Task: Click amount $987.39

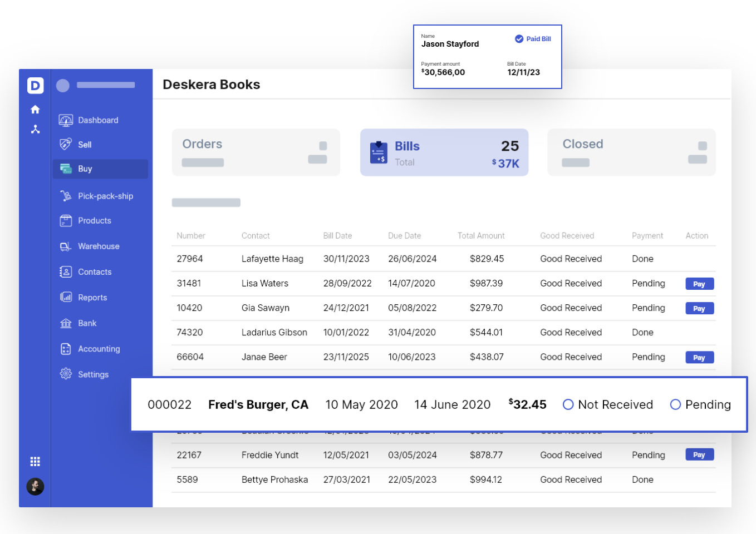Action: click(486, 283)
